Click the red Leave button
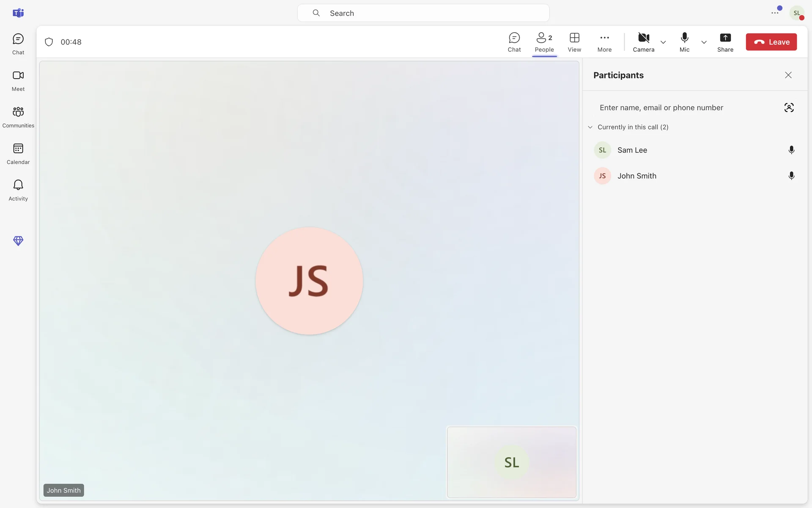Viewport: 812px width, 508px height. [x=771, y=42]
